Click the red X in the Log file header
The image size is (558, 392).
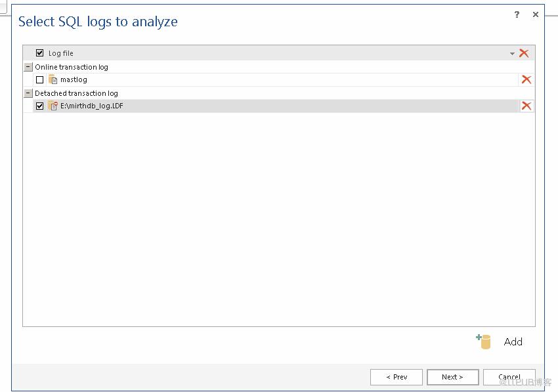[524, 53]
